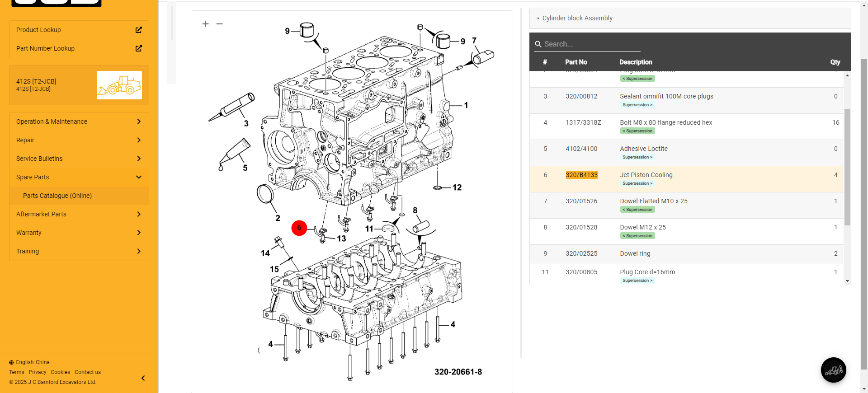Collapse the sidebar with left chevron
The image size is (868, 393).
click(143, 378)
